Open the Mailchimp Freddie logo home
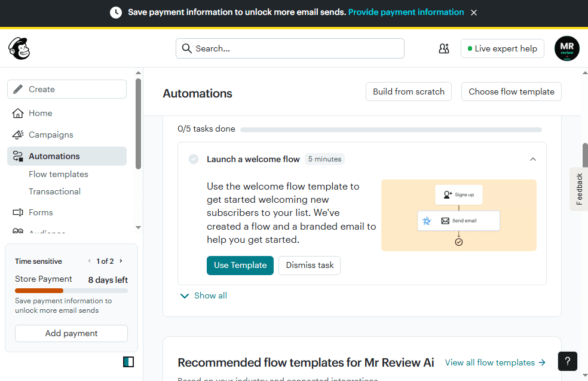Viewport: 588px width, 381px height. [19, 48]
